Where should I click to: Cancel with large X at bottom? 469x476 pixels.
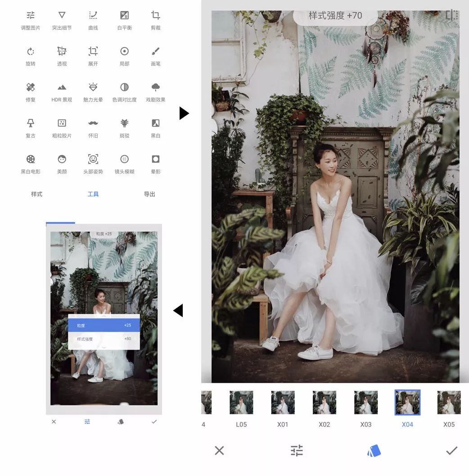tap(219, 450)
